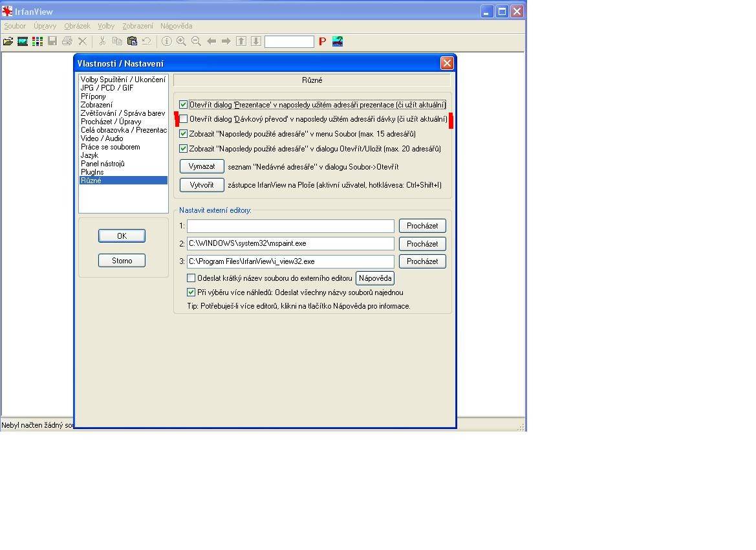This screenshot has height=550, width=756.
Task: Click the image Information icon
Action: pos(166,41)
